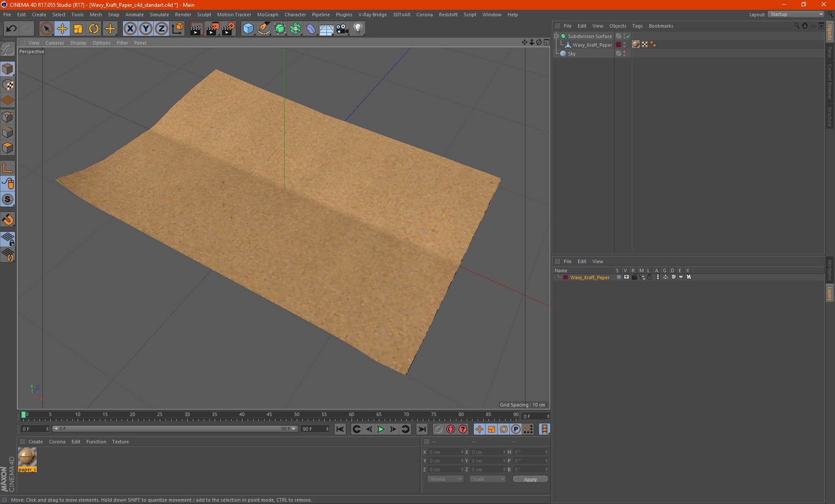Toggle X axis lock
Image resolution: width=835 pixels, height=504 pixels.
[x=130, y=29]
